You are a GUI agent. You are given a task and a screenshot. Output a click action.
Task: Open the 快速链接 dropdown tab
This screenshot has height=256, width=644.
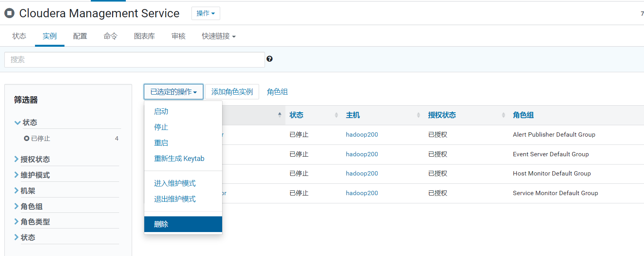click(x=219, y=36)
